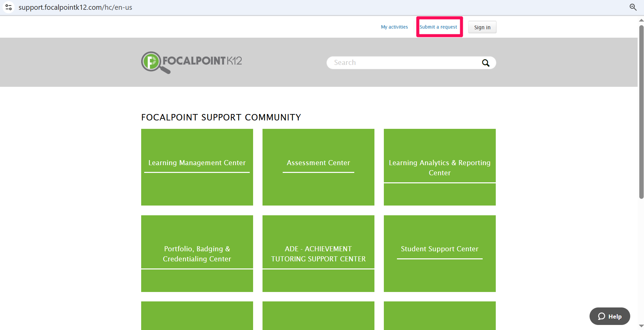Image resolution: width=644 pixels, height=330 pixels.
Task: Click the URL in the address bar
Action: pyautogui.click(x=75, y=7)
